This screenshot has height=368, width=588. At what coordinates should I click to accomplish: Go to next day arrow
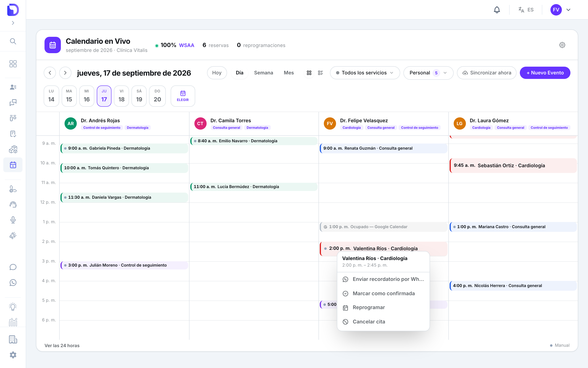pos(65,73)
